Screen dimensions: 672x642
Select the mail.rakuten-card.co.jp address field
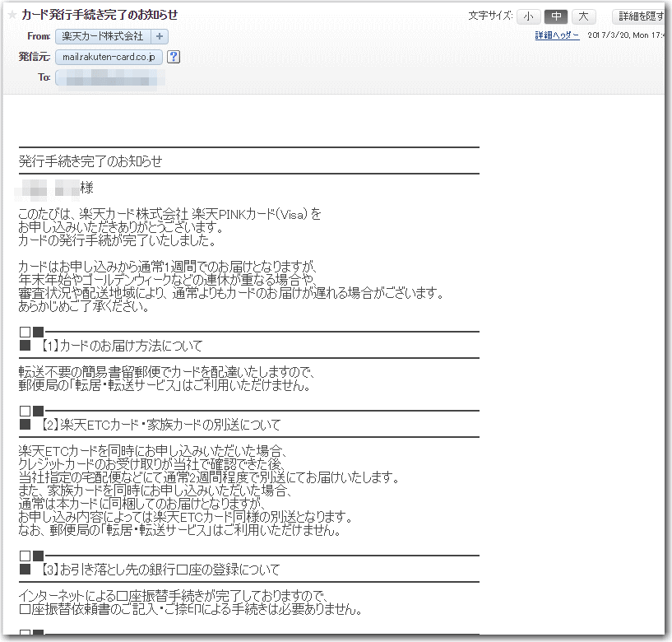point(109,57)
